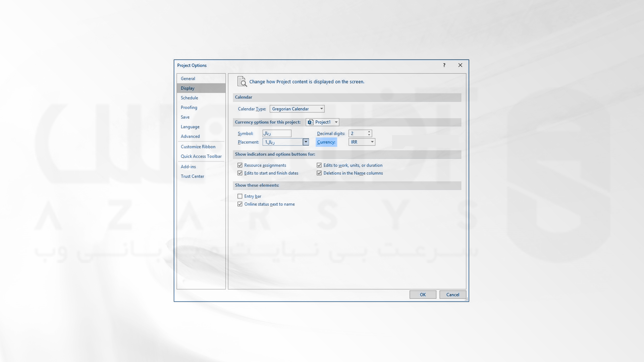This screenshot has height=362, width=644.
Task: Uncheck Deletions in the Name columns
Action: pos(319,173)
